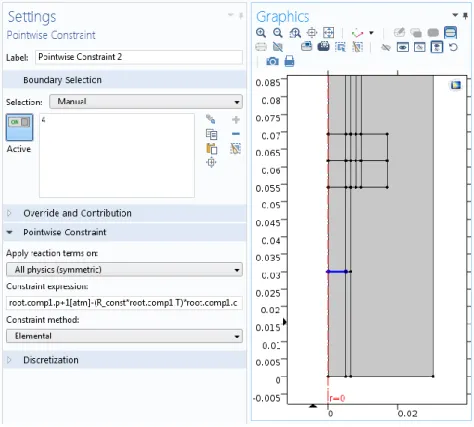Take a snapshot with the camera icon
Image resolution: width=474 pixels, height=427 pixels.
[272, 61]
